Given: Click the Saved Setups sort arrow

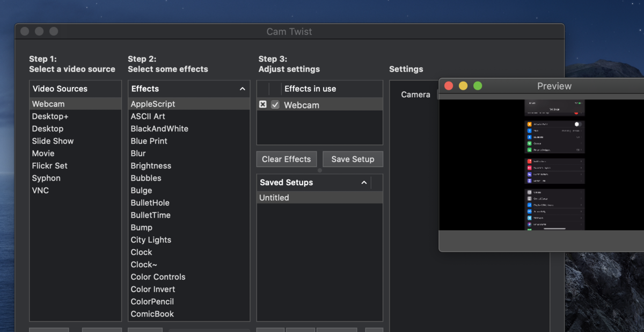Looking at the screenshot, I should (364, 183).
